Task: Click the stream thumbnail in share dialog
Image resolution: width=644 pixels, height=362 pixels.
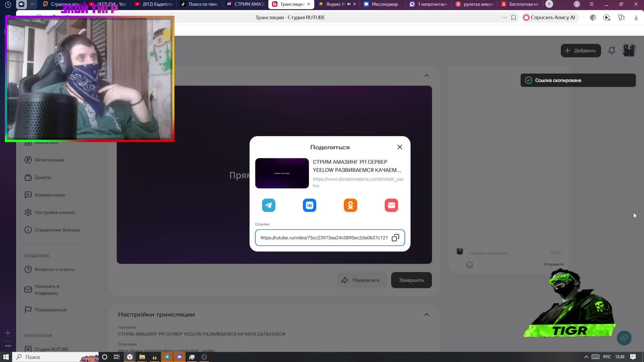Action: coord(282,173)
